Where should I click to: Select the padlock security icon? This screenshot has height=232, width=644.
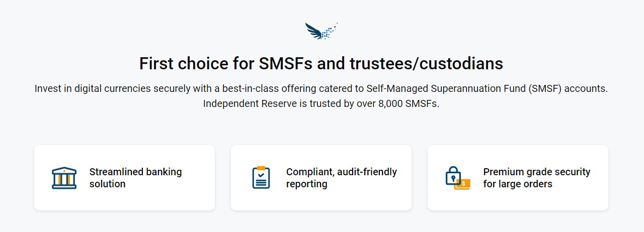click(453, 176)
